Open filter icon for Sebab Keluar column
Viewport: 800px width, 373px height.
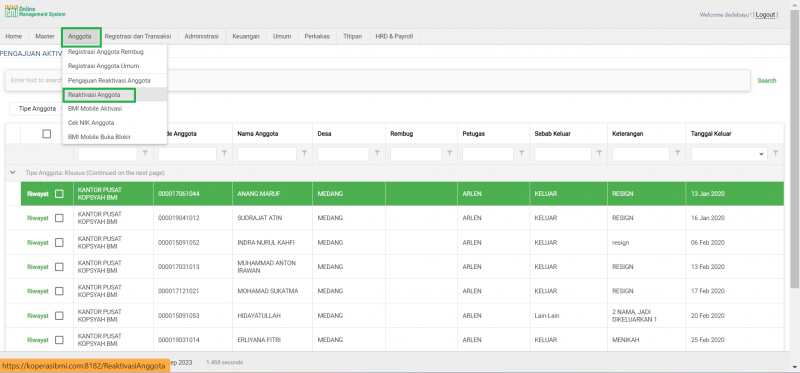(x=599, y=154)
